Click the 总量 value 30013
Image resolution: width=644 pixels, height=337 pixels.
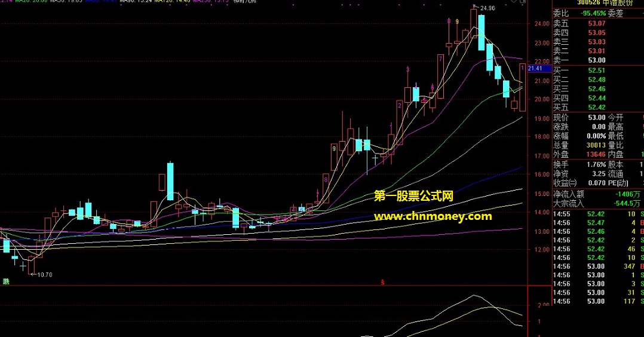point(596,145)
